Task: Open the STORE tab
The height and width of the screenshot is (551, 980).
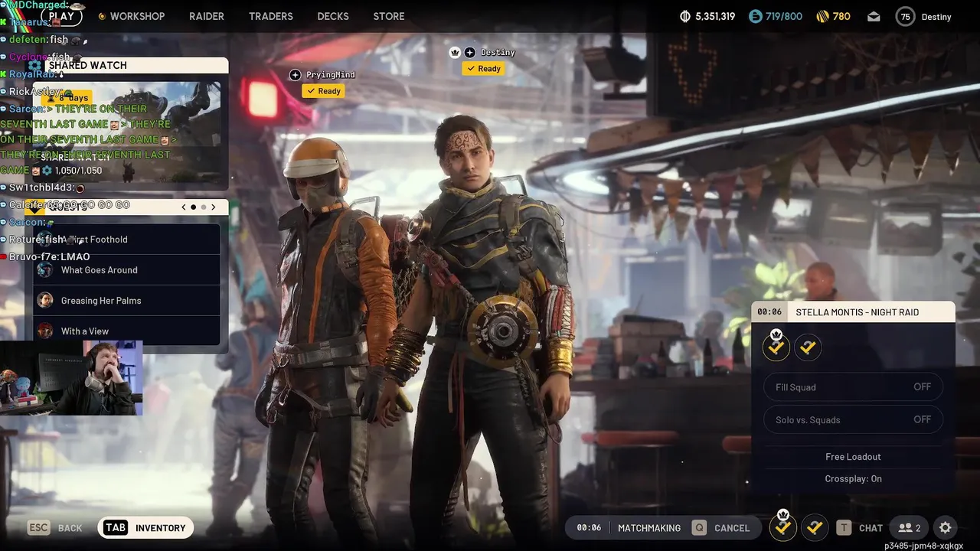Action: point(389,16)
